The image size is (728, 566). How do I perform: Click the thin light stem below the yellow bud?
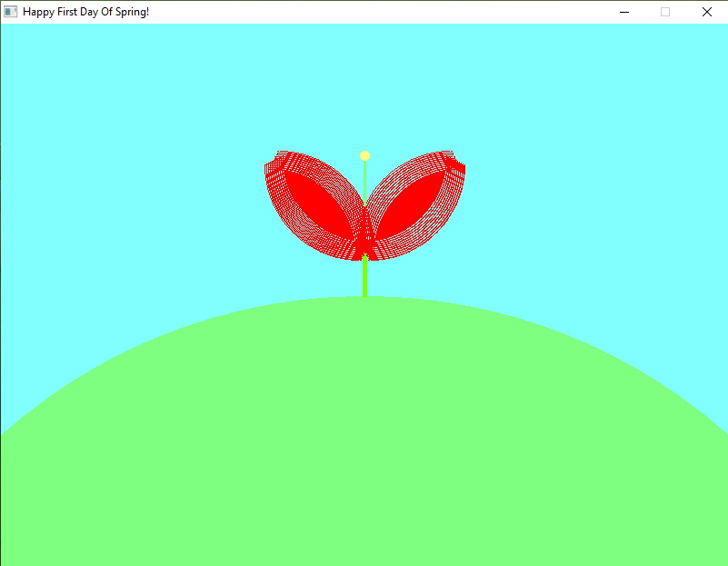coord(364,182)
